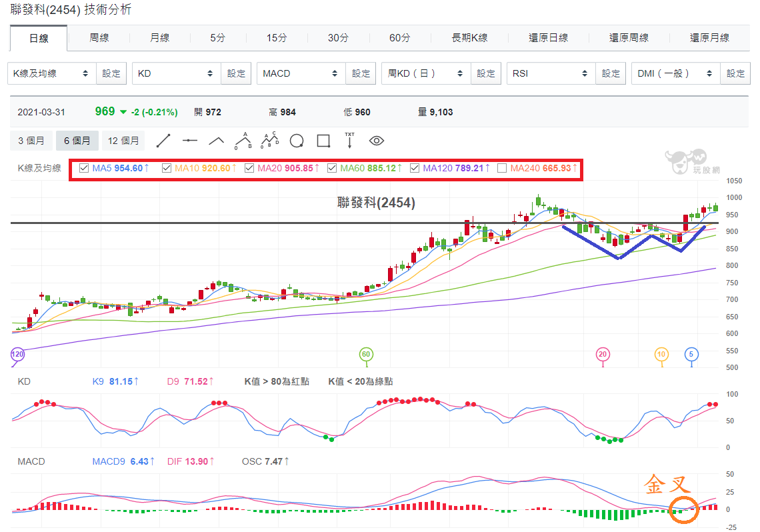Switch to the 60分 chart tab
The height and width of the screenshot is (532, 760).
click(400, 38)
